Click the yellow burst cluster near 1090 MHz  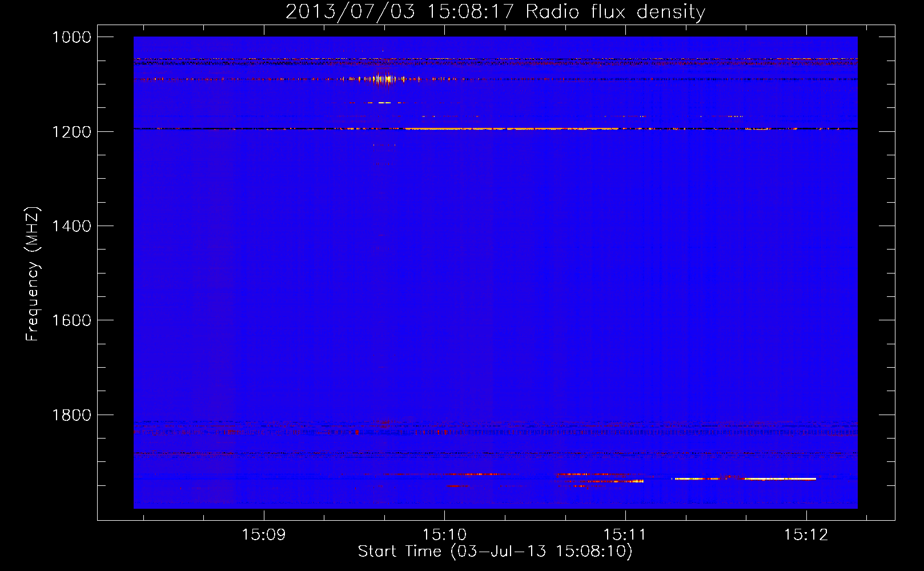[x=384, y=79]
